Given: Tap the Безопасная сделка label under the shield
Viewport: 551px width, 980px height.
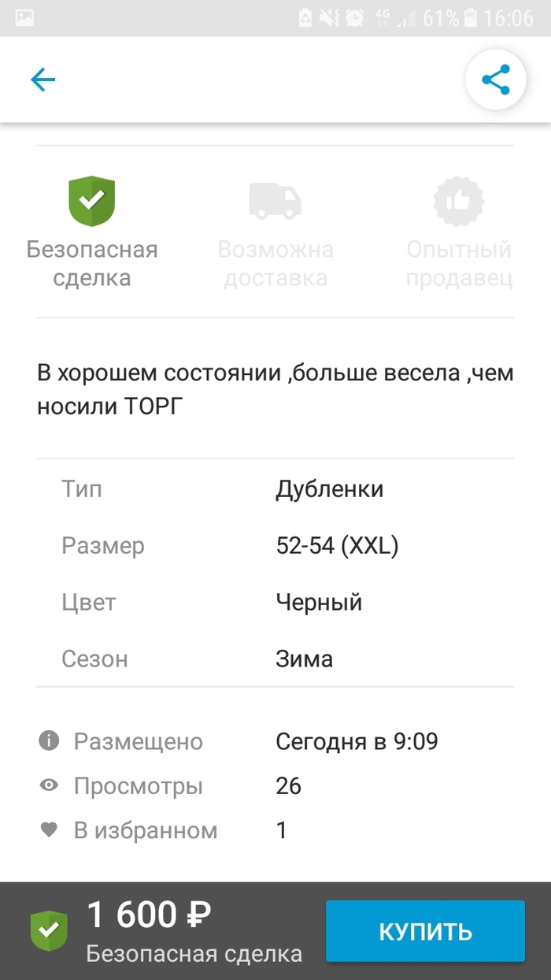Looking at the screenshot, I should coord(92,264).
